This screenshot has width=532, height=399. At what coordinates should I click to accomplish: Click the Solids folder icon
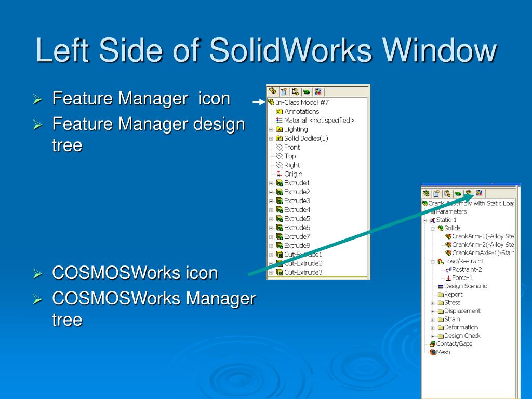(441, 228)
